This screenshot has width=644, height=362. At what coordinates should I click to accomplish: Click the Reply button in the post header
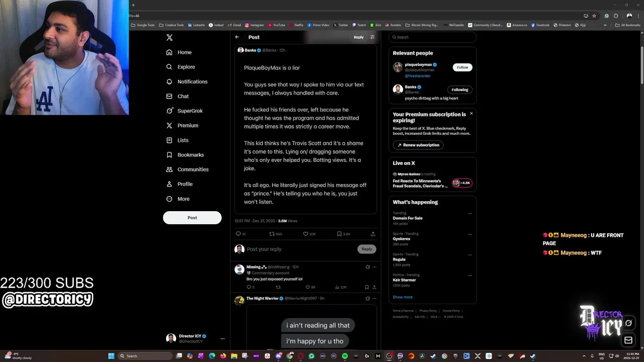(358, 37)
